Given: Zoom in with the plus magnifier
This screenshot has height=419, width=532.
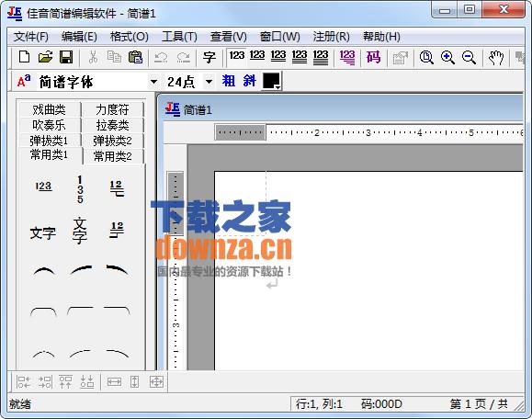Looking at the screenshot, I should (x=447, y=57).
